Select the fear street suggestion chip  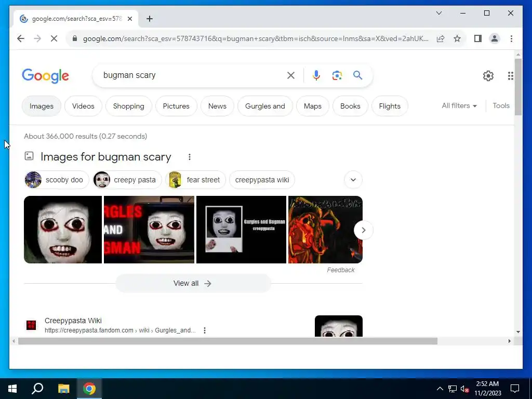(196, 180)
